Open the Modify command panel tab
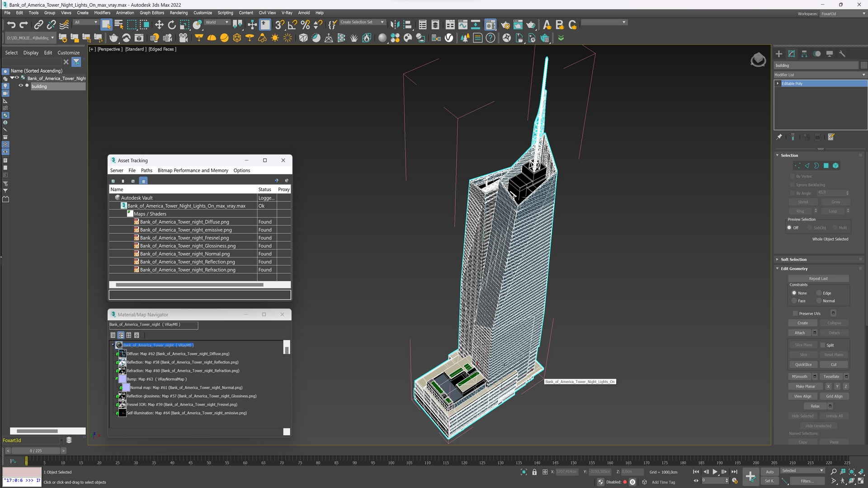The height and width of the screenshot is (488, 868). (x=792, y=54)
